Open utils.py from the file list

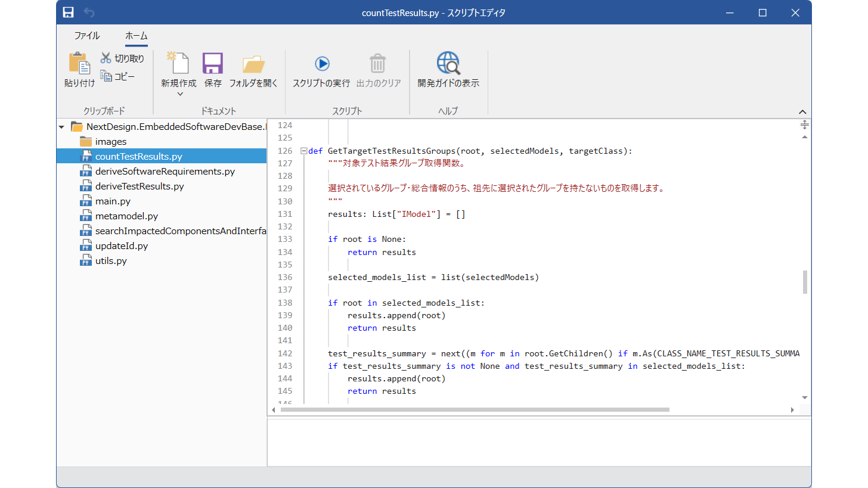point(111,261)
